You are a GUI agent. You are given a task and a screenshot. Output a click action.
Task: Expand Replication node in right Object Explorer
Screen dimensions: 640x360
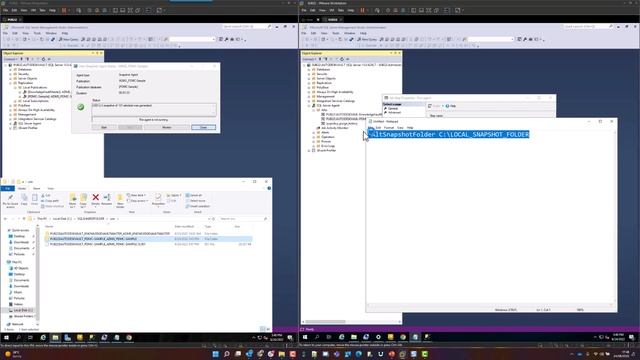click(309, 83)
